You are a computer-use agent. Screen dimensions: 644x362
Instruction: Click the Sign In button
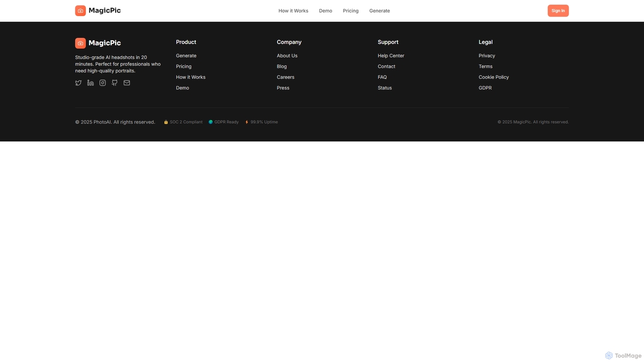coord(558,11)
